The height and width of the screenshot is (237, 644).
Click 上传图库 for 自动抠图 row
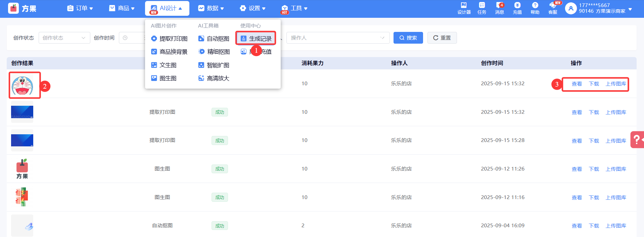616,226
